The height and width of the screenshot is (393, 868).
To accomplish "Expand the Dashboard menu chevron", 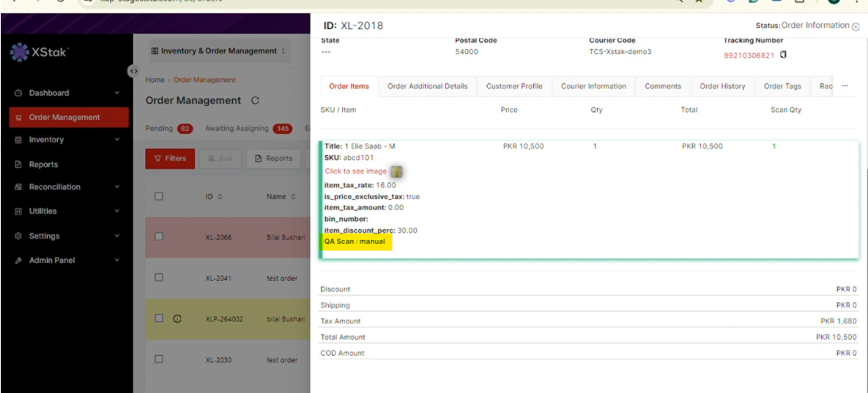I will [x=116, y=93].
